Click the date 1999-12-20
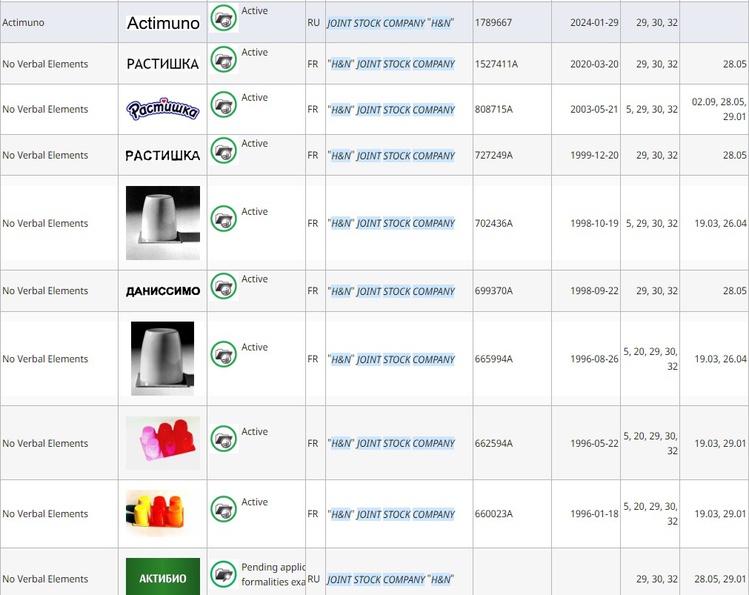Image resolution: width=749 pixels, height=595 pixels. point(594,155)
